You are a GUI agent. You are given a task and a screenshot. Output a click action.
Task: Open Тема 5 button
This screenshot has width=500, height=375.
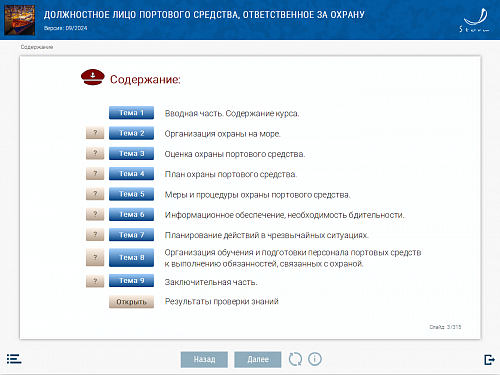131,194
